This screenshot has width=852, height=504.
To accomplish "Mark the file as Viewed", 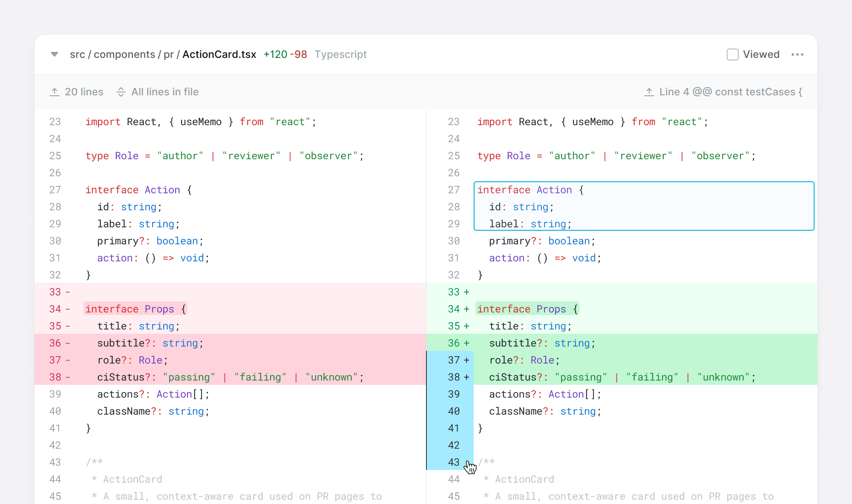I will 732,54.
